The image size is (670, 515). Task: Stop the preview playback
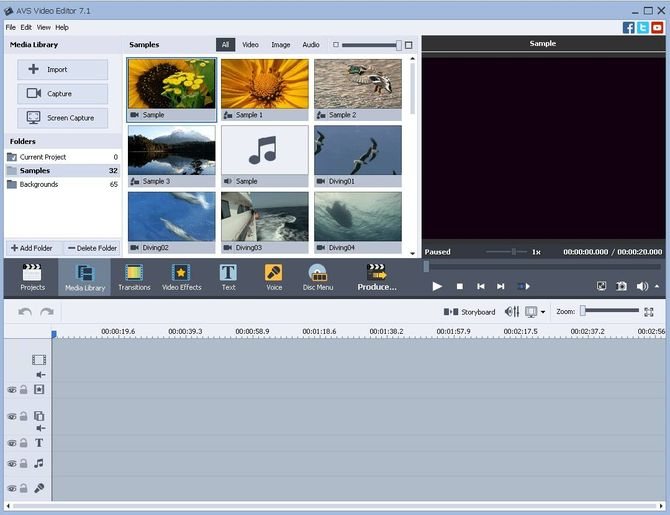click(x=460, y=286)
